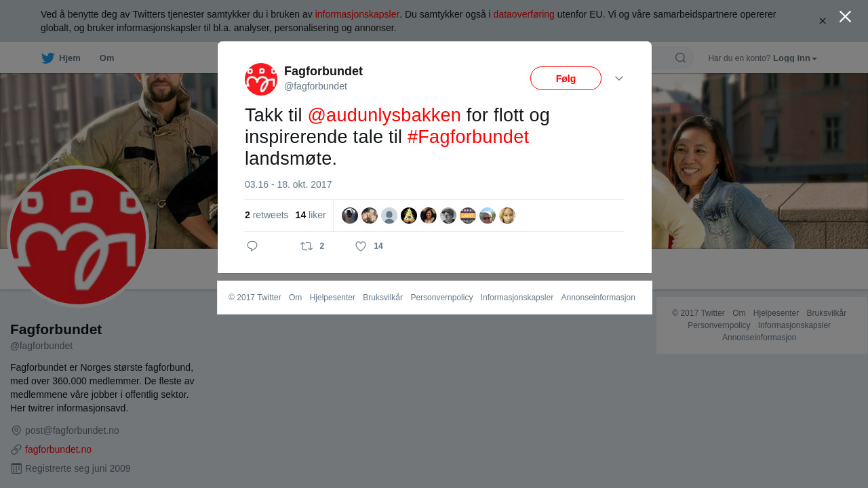Open fagforbundet.no website link

pos(58,449)
